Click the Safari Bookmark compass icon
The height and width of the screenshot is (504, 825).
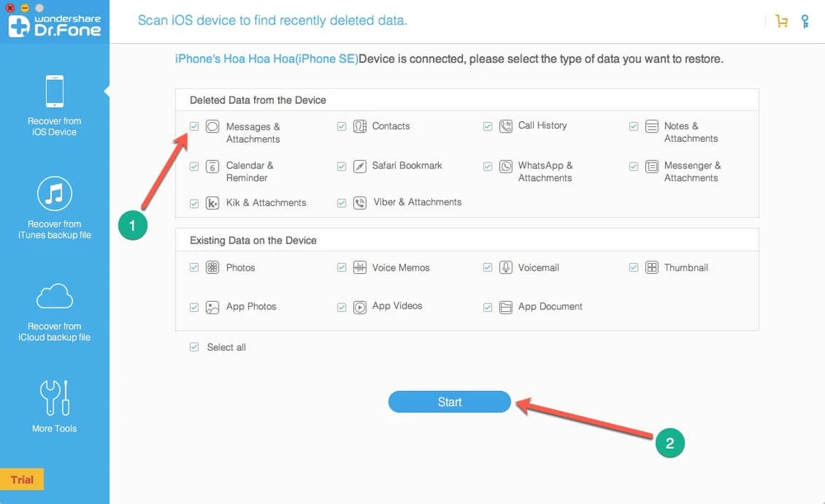[x=360, y=166]
